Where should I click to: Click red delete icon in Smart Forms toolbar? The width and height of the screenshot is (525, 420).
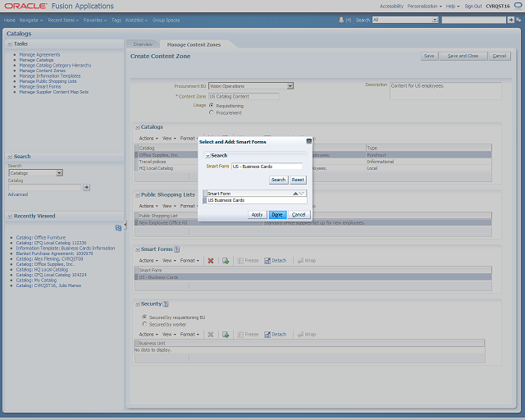(211, 261)
